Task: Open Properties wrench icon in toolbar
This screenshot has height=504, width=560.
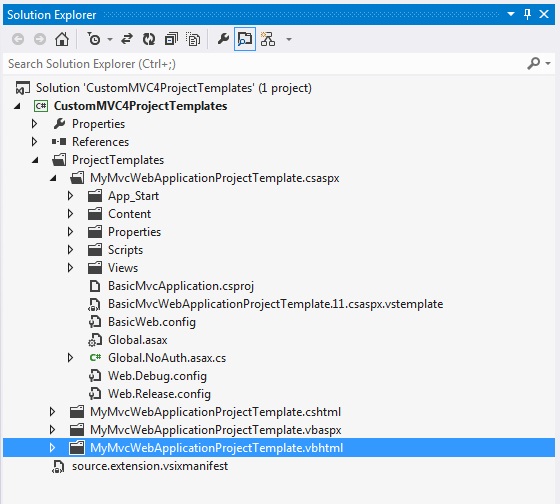Action: click(223, 39)
